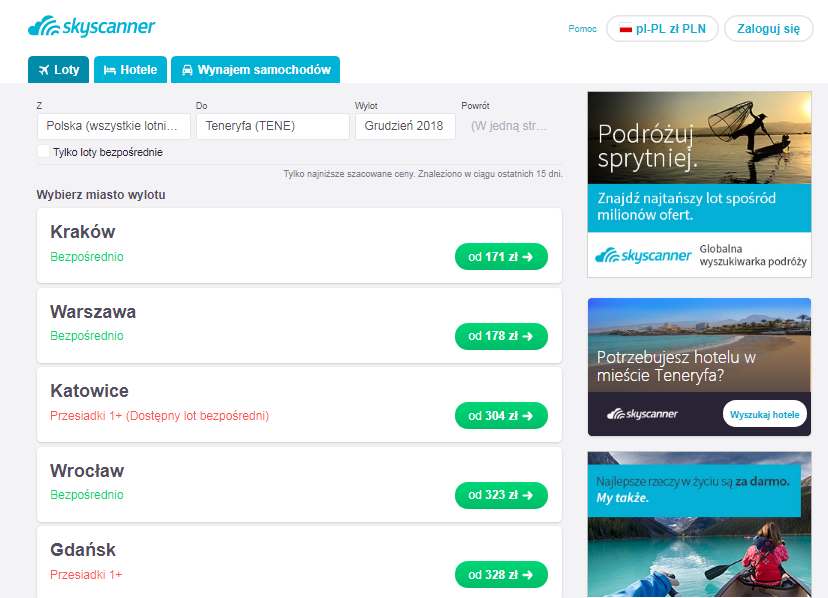Click Przesiadki 1+ label under Gdańsk
828x598 pixels.
[x=86, y=575]
